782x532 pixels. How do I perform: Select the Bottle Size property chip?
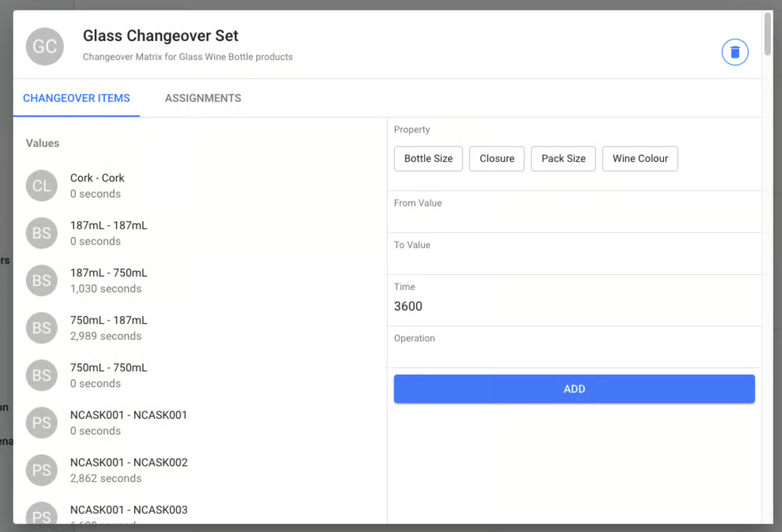pyautogui.click(x=428, y=159)
